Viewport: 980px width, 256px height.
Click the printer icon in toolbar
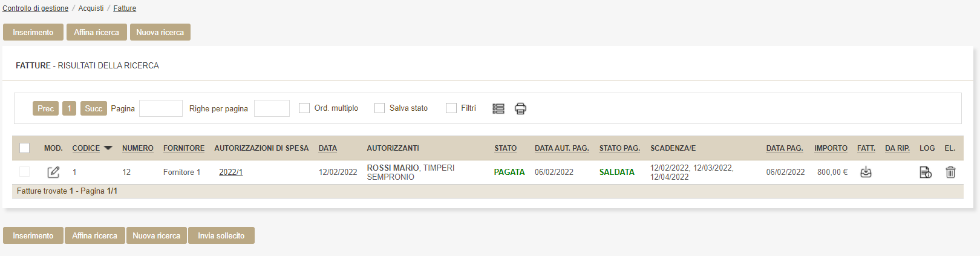tap(520, 109)
